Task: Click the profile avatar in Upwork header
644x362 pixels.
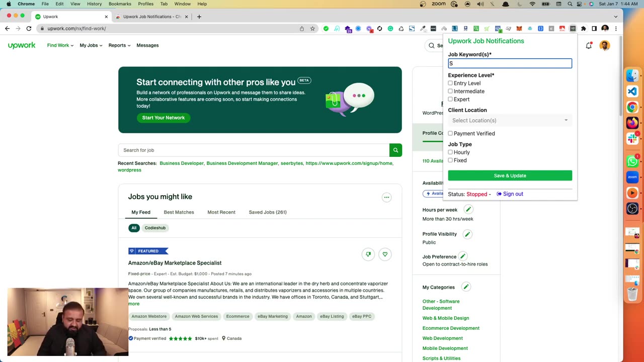Action: click(605, 45)
